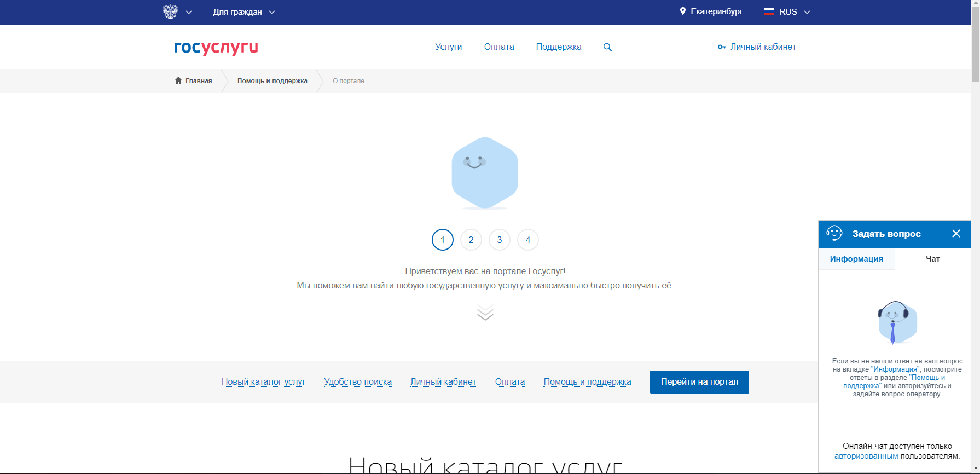This screenshot has height=474, width=980.
Task: Select slide 2 in the step indicator
Action: (x=471, y=240)
